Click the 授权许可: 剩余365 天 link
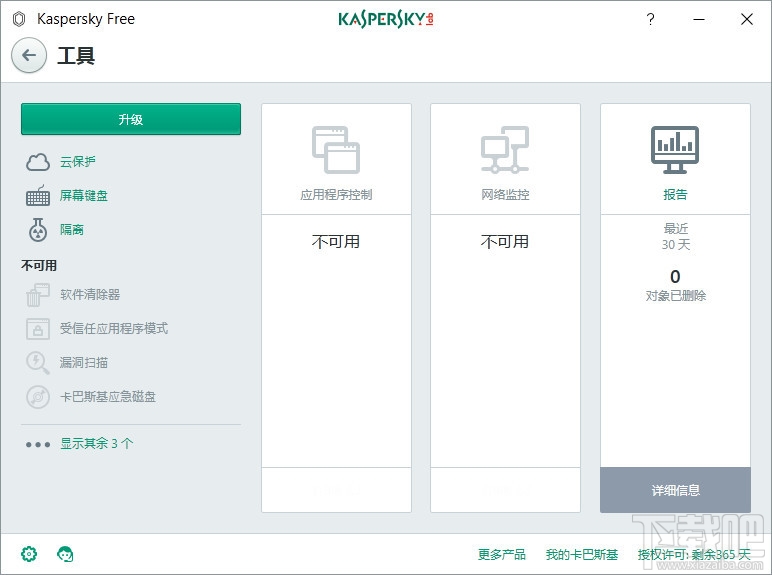This screenshot has height=575, width=772. 694,554
